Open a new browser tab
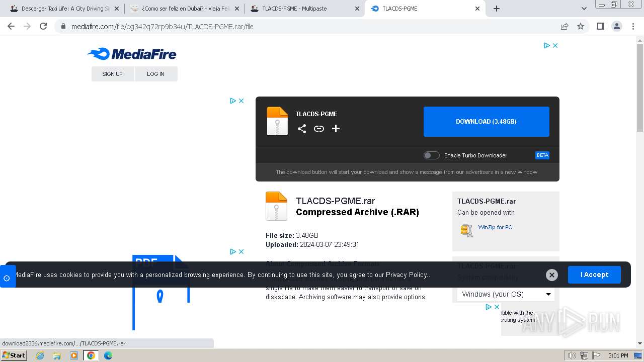Image resolution: width=644 pixels, height=362 pixels. click(x=497, y=9)
